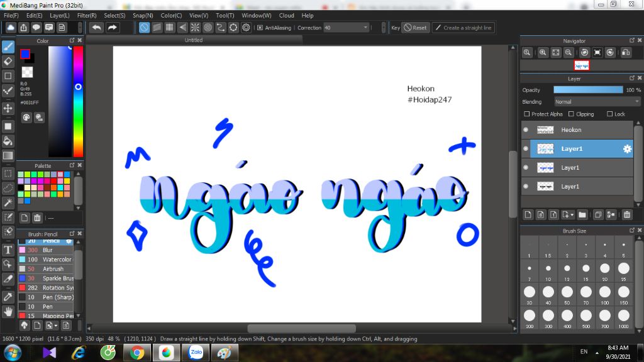Select the Blur brush
The width and height of the screenshot is (644, 362).
45,250
